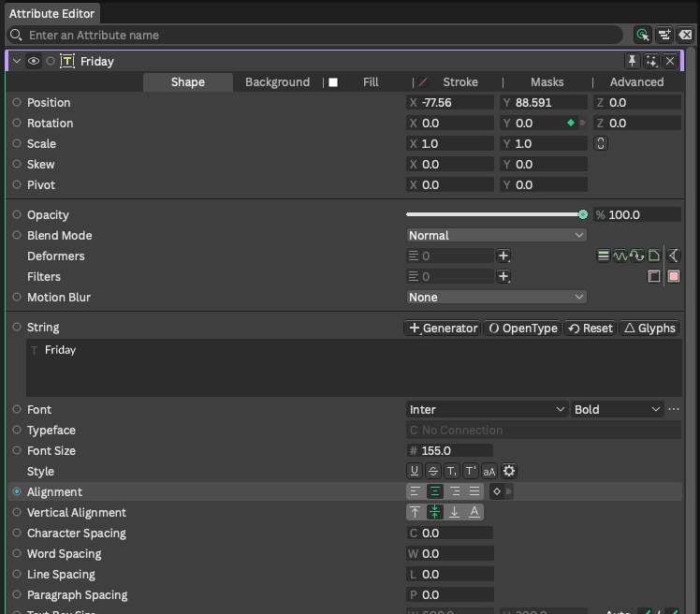Switch to the Stroke tab
Screen dimensions: 700x614
click(460, 82)
